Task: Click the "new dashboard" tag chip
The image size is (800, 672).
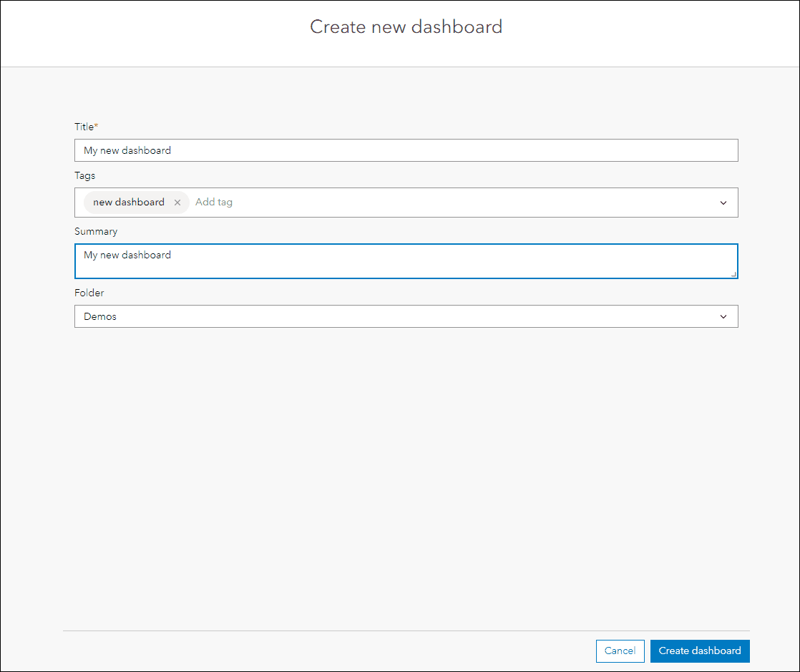Action: pyautogui.click(x=129, y=202)
